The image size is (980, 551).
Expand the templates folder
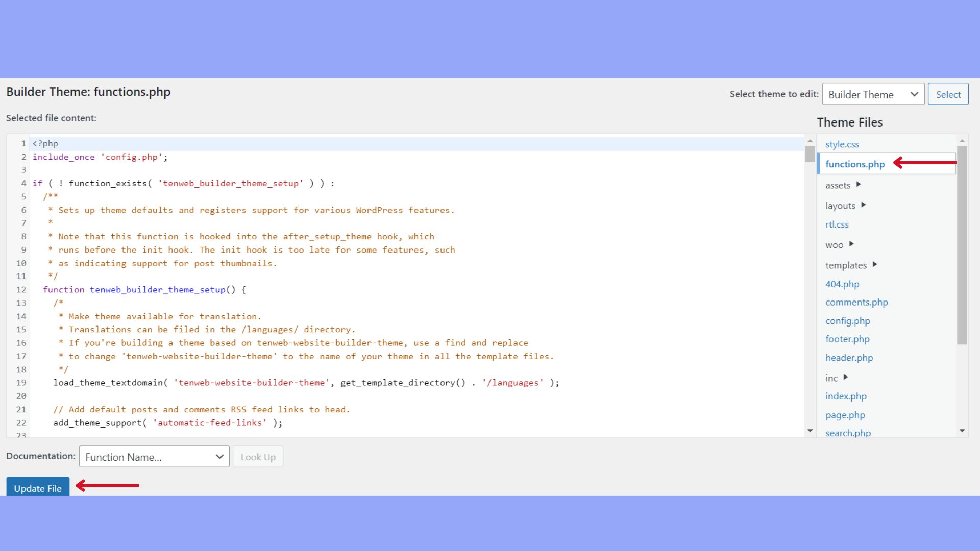(847, 265)
